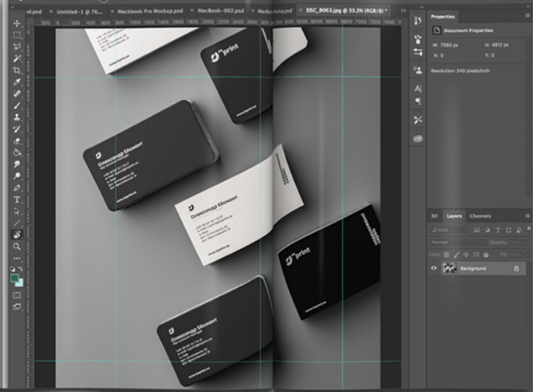
Task: Select the Horizontal Type tool
Action: point(16,199)
